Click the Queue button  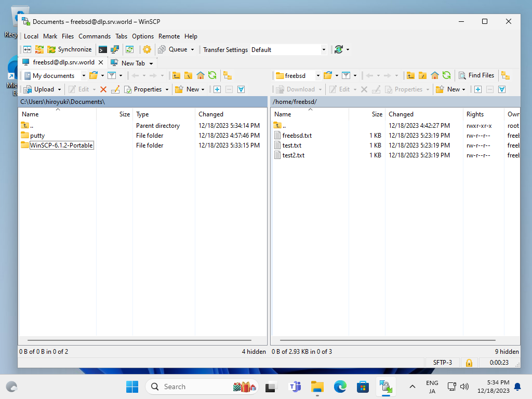[x=173, y=49]
